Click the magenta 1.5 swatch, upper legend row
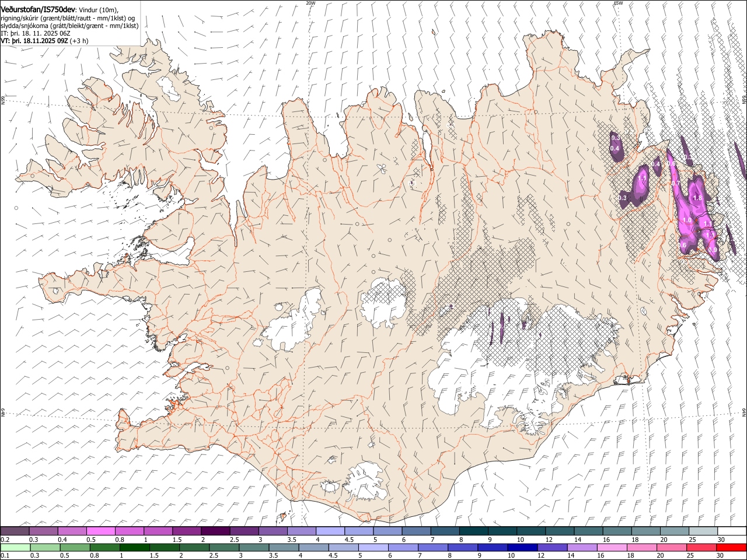 click(x=187, y=531)
